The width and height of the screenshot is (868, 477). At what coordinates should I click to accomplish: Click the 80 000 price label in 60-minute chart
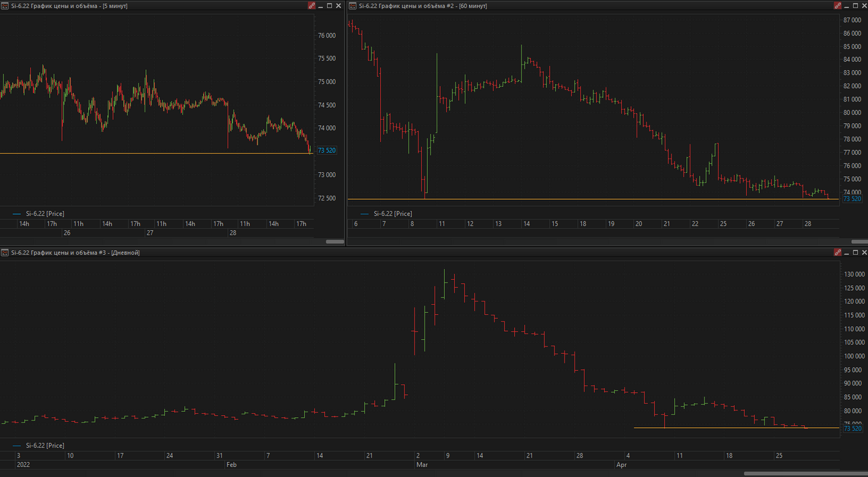click(x=852, y=113)
